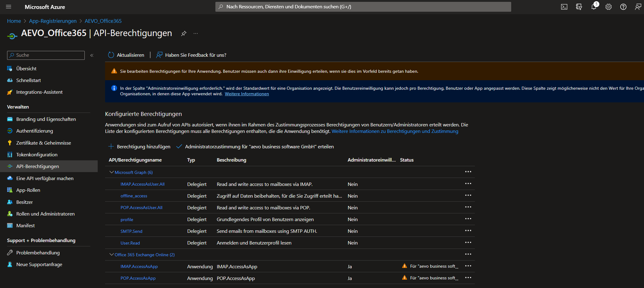Refresh permissions using the Aktualisieren icon

(x=111, y=55)
